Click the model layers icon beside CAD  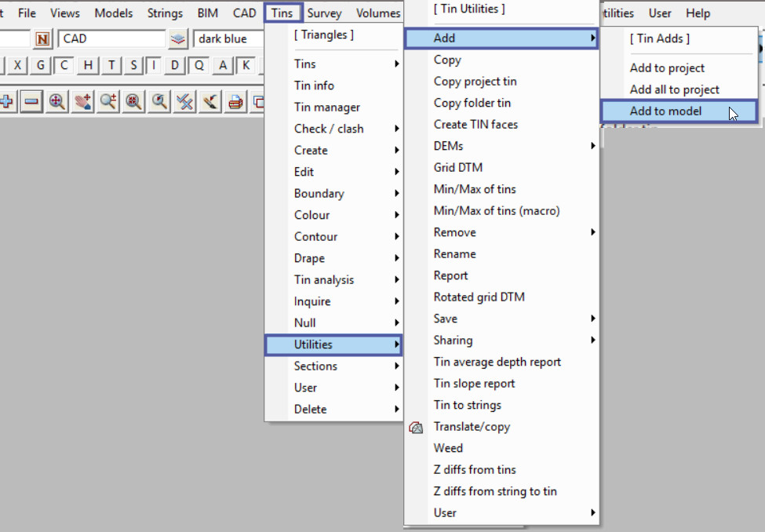(x=179, y=38)
